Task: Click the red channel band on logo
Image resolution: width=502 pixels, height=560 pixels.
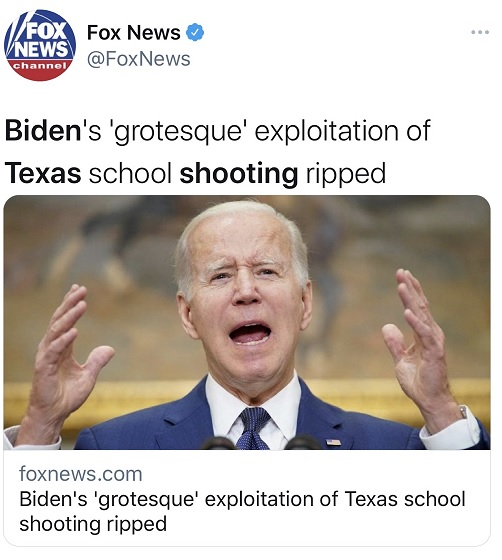Action: tap(40, 69)
